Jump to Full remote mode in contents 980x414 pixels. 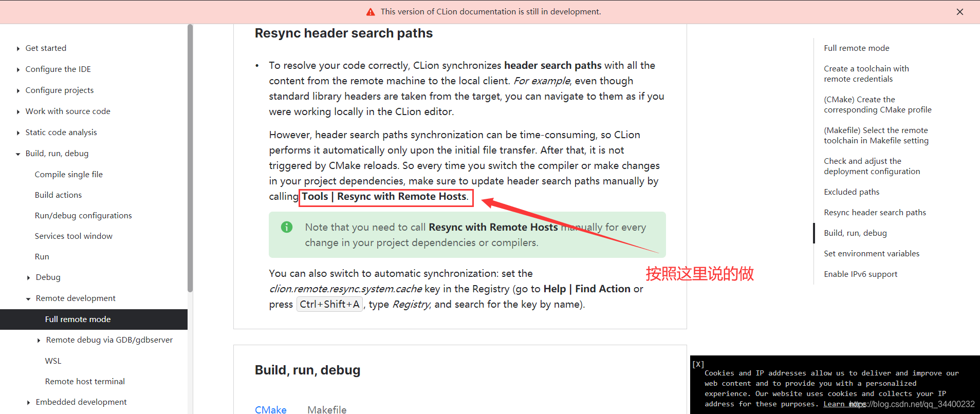[857, 48]
